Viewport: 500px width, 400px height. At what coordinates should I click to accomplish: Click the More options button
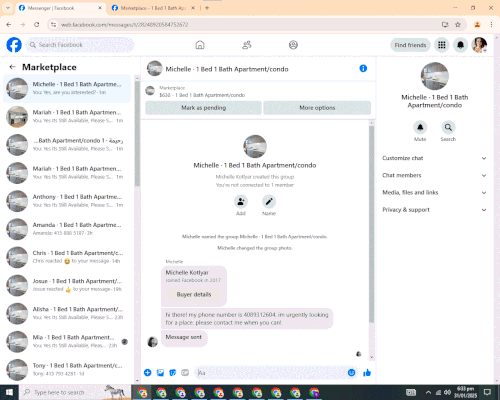[317, 108]
